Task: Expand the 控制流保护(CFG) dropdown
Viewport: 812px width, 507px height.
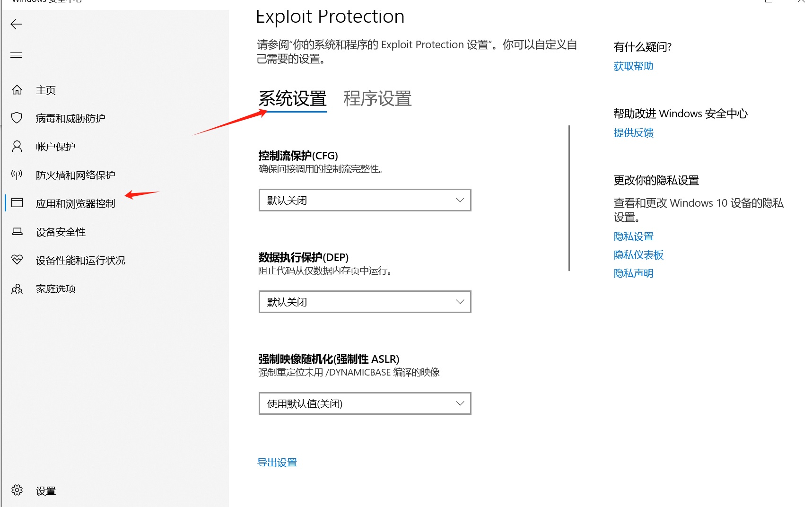Action: click(365, 200)
